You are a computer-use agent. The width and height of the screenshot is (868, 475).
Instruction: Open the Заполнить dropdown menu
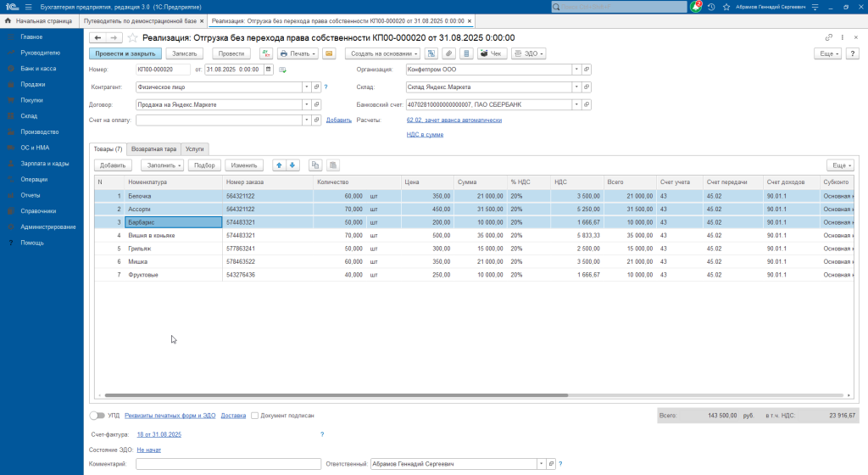pos(162,165)
